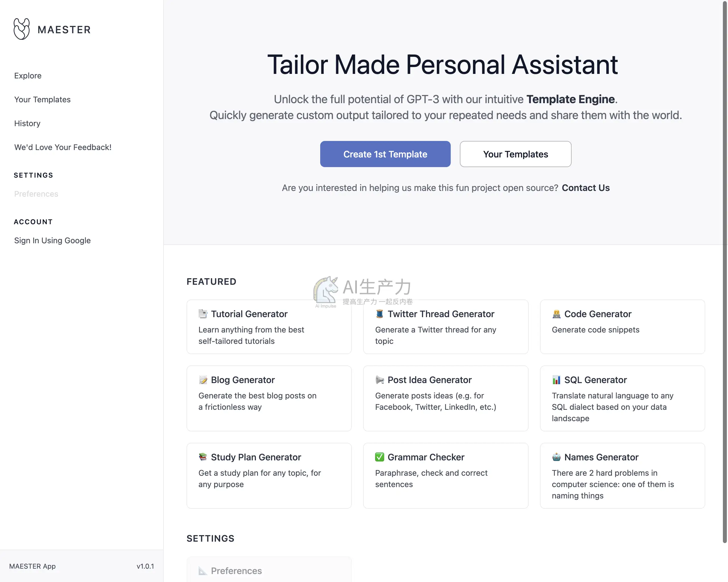Image resolution: width=728 pixels, height=582 pixels.
Task: Click the MAESTER fox logo icon
Action: pos(22,29)
